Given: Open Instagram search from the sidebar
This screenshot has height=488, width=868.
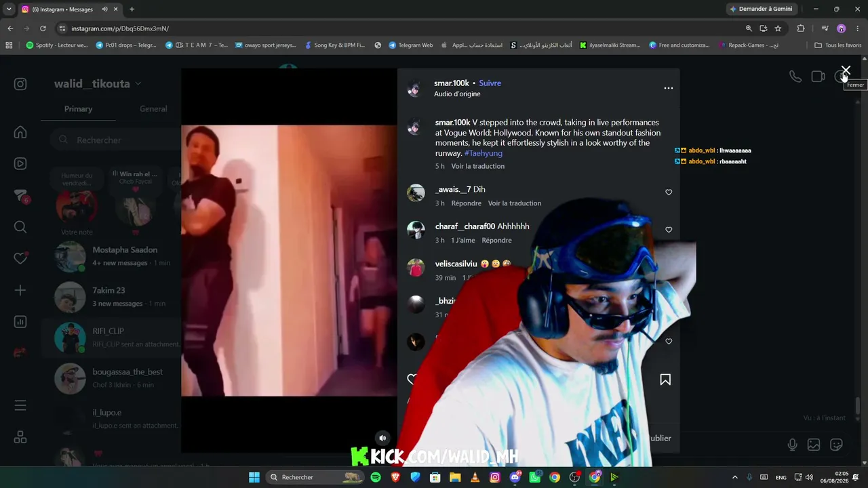Looking at the screenshot, I should click(x=20, y=227).
